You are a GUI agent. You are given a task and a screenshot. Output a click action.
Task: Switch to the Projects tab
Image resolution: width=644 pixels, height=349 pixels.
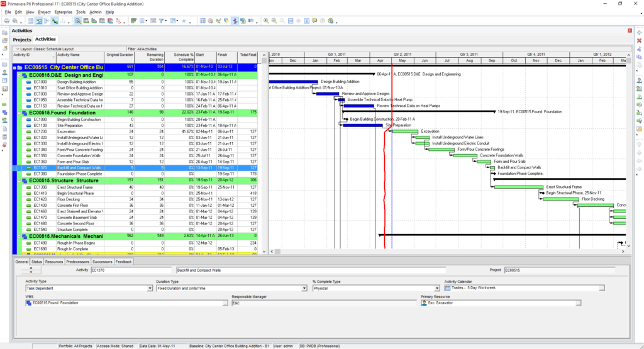click(22, 40)
